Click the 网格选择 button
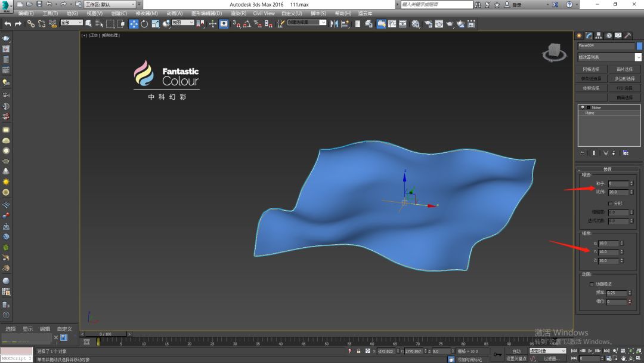This screenshot has height=363, width=644. (x=591, y=69)
